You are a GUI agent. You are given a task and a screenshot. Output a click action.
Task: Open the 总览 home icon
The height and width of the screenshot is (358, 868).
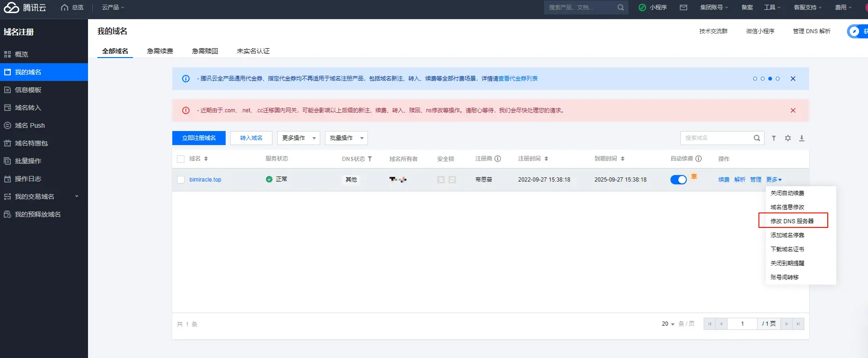[x=65, y=7]
